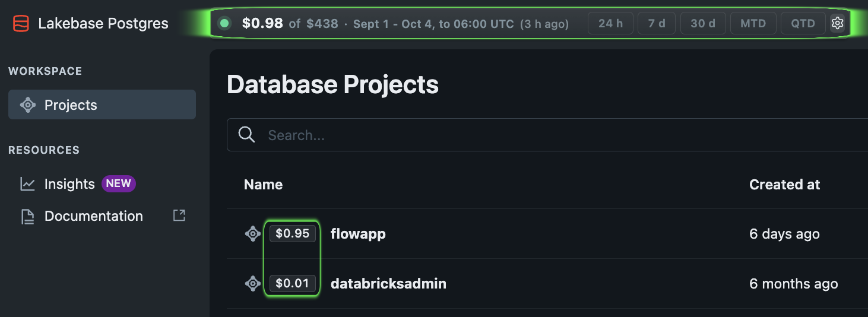Screen dimensions: 868x317
Task: Click the project icon in databricksadmin row
Action: 253,284
